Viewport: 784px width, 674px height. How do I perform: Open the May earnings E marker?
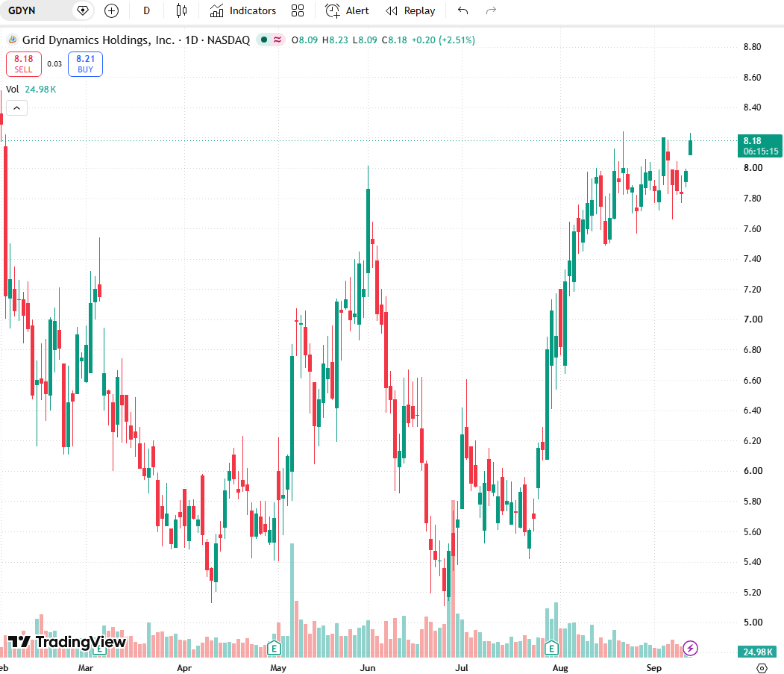pos(274,649)
